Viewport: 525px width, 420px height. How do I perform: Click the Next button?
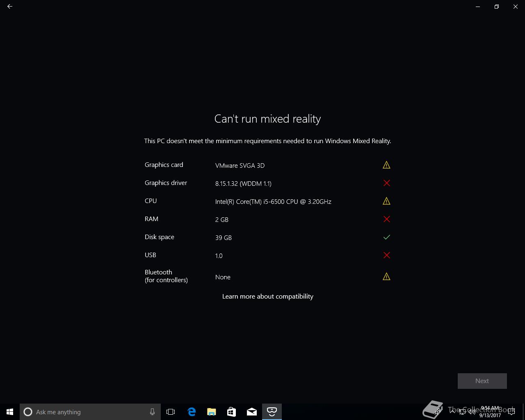482,381
